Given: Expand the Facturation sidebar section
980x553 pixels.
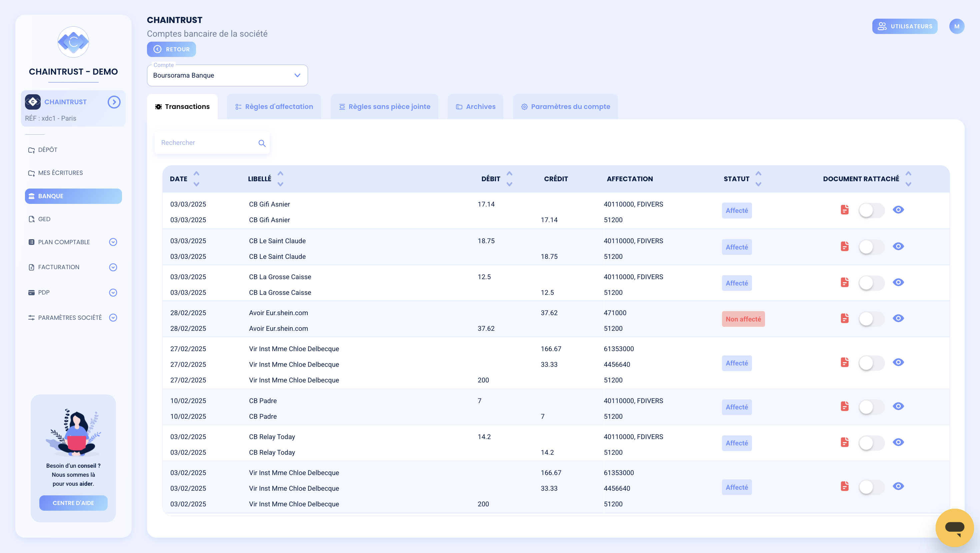Looking at the screenshot, I should coord(113,267).
